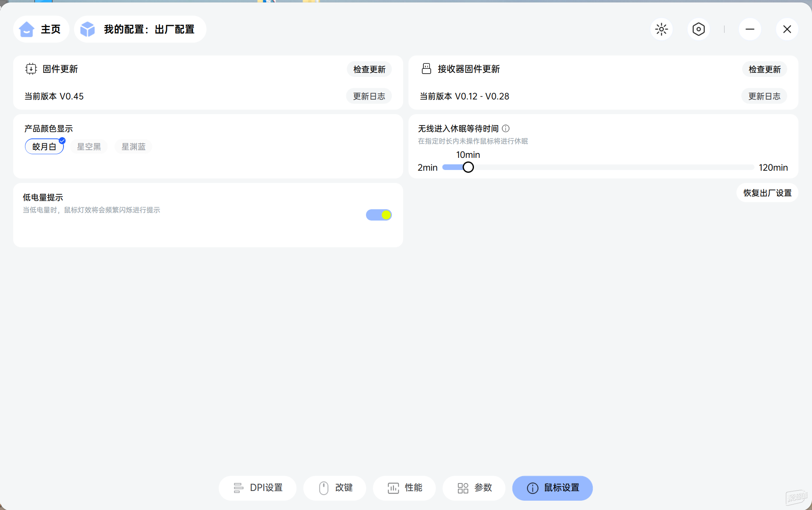The height and width of the screenshot is (510, 812).
Task: Click the 10min slider value label
Action: pos(468,155)
